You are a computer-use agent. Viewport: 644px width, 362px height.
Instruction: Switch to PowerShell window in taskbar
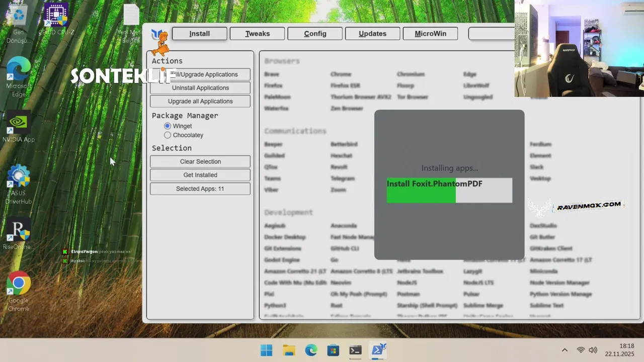click(x=378, y=350)
